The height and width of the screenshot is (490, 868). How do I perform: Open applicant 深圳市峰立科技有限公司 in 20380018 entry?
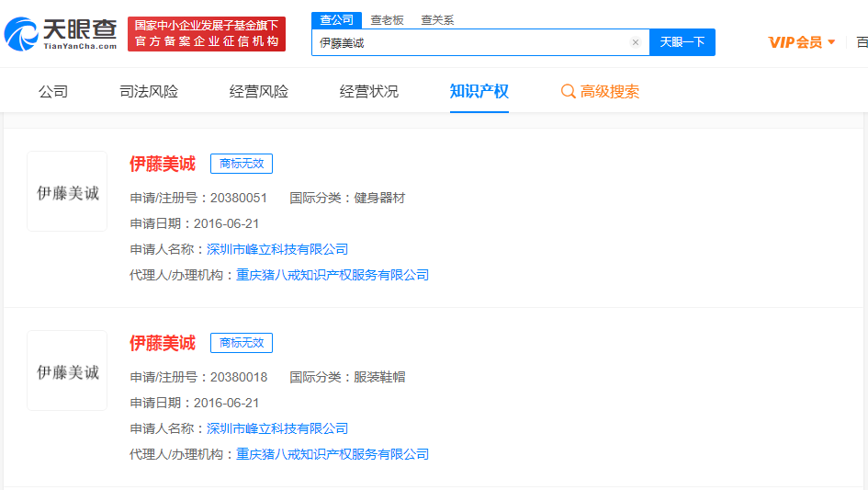coord(277,428)
